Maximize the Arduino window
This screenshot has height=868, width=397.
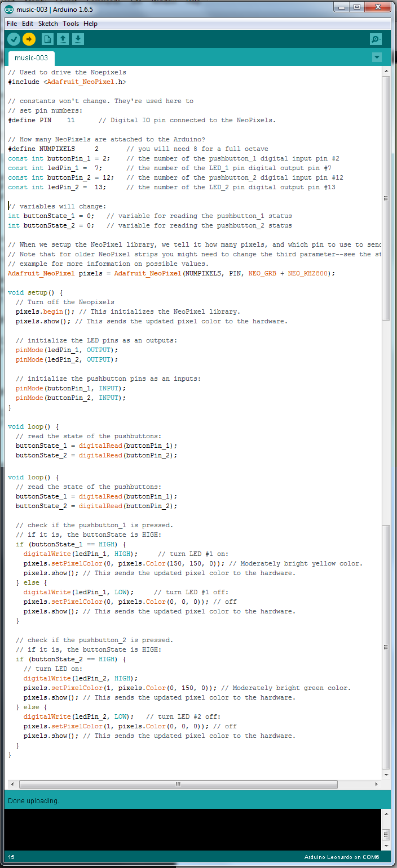357,7
